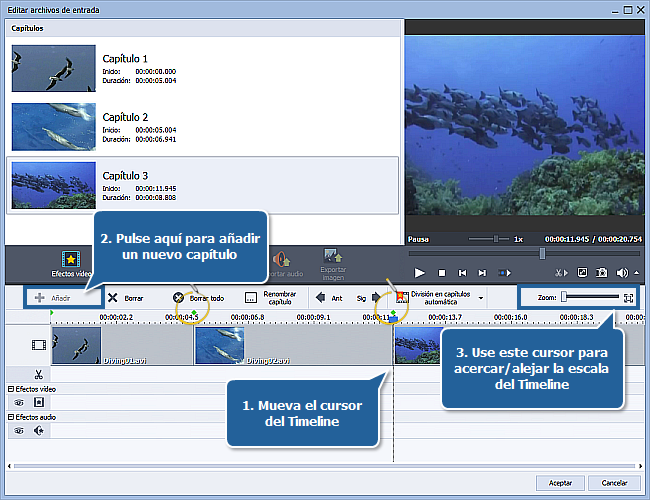Collapse the Efectos audio track section
The width and height of the screenshot is (650, 500).
click(11, 417)
